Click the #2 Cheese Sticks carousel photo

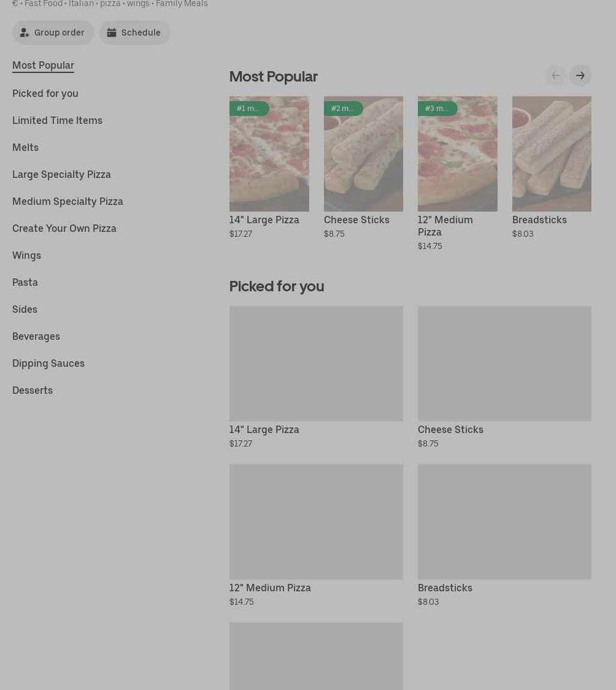tap(363, 154)
